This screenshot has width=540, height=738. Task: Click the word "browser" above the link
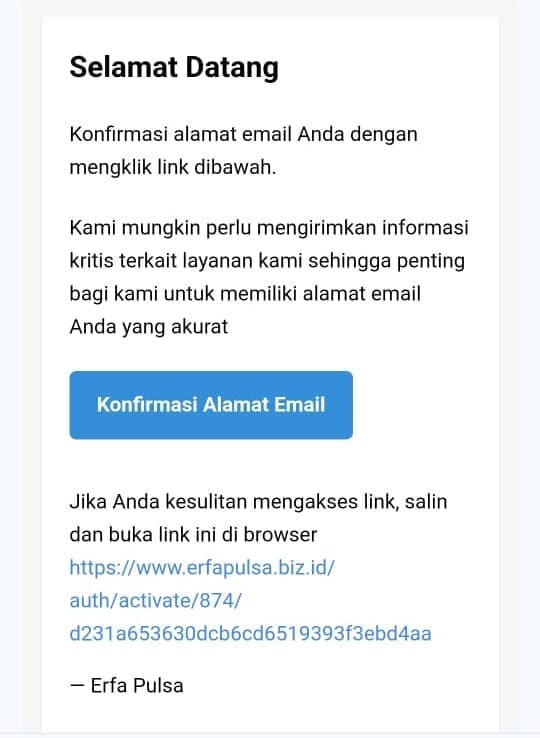tap(281, 535)
